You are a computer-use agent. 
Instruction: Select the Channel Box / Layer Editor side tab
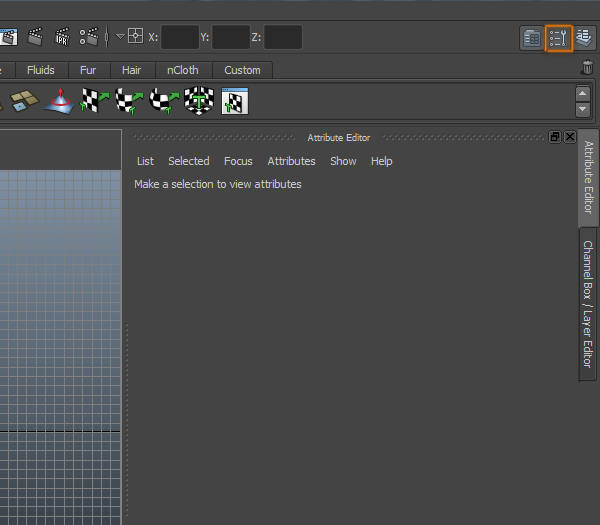click(x=589, y=304)
